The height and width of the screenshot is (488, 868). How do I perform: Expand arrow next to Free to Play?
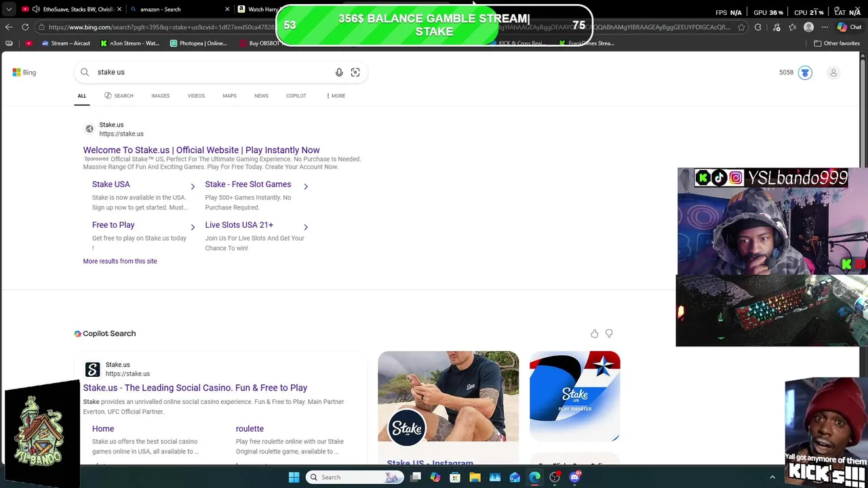193,227
